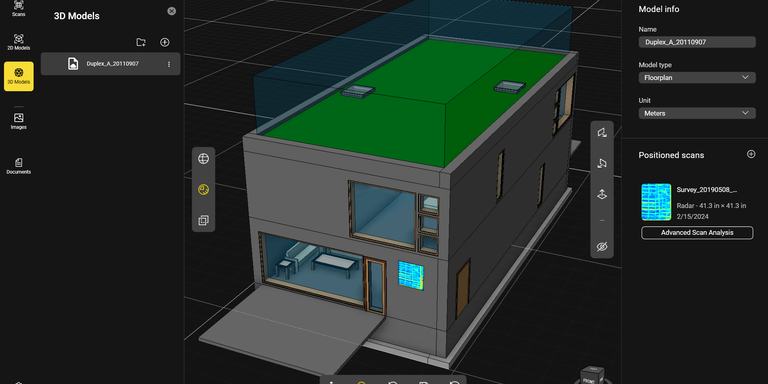Click the globe view icon in viewport
Screen dimensions: 768x384
click(203, 159)
